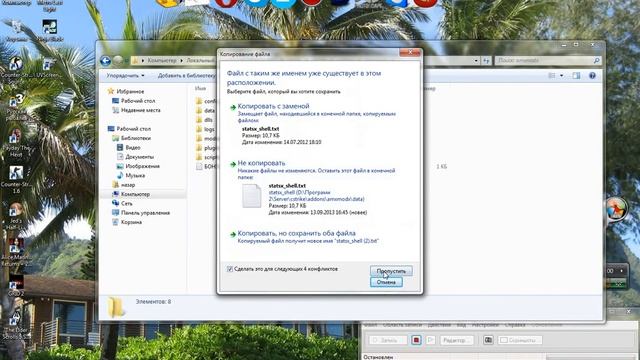Close the "Копирование файла" dialog
The image size is (640, 360).
click(410, 52)
